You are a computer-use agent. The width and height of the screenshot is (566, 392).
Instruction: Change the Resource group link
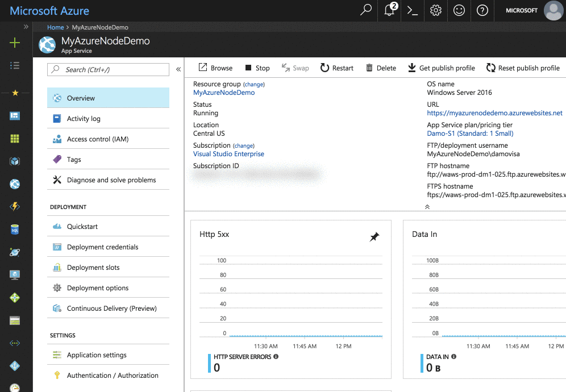(254, 85)
